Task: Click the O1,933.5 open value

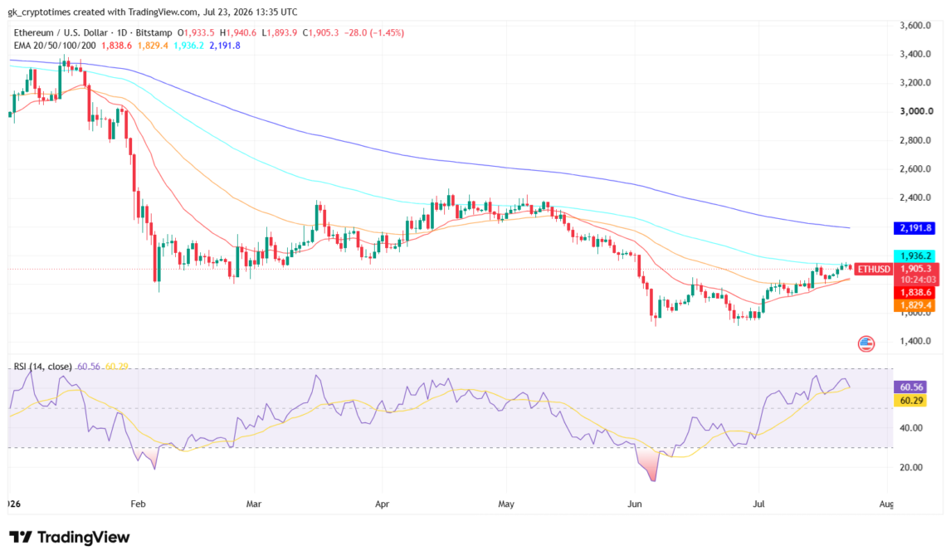Action: tap(196, 32)
